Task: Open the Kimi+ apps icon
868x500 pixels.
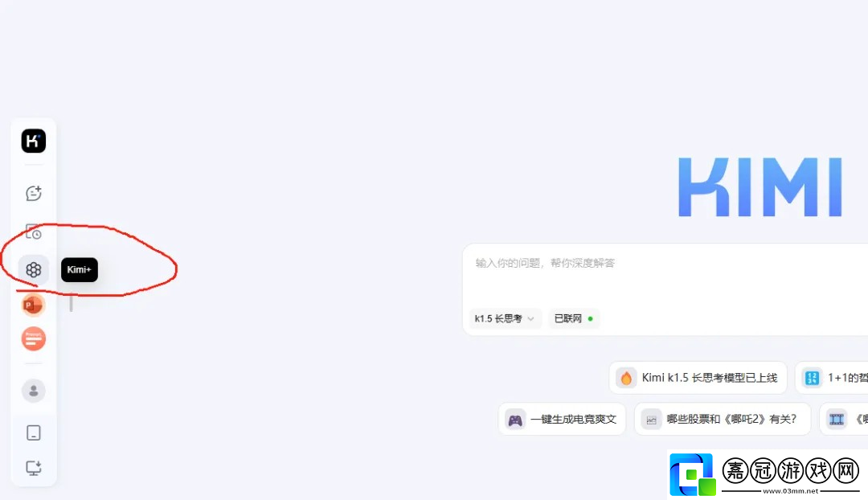Action: pyautogui.click(x=33, y=269)
